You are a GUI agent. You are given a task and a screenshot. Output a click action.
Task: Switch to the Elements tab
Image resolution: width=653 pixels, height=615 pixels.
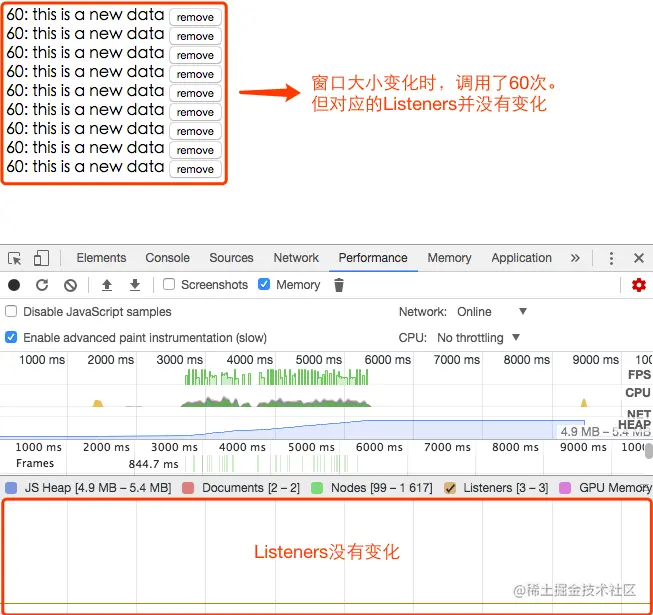coord(101,258)
